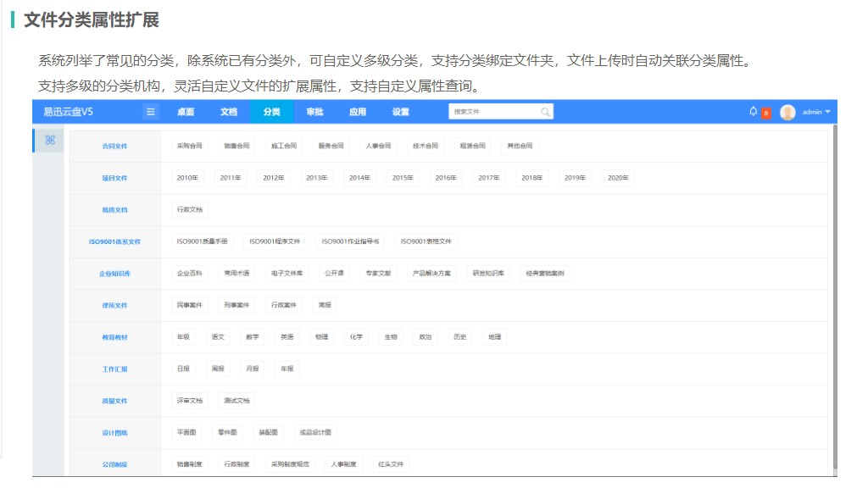Image resolution: width=868 pixels, height=488 pixels.
Task: Select the 施工合同 tag
Action: pos(284,146)
